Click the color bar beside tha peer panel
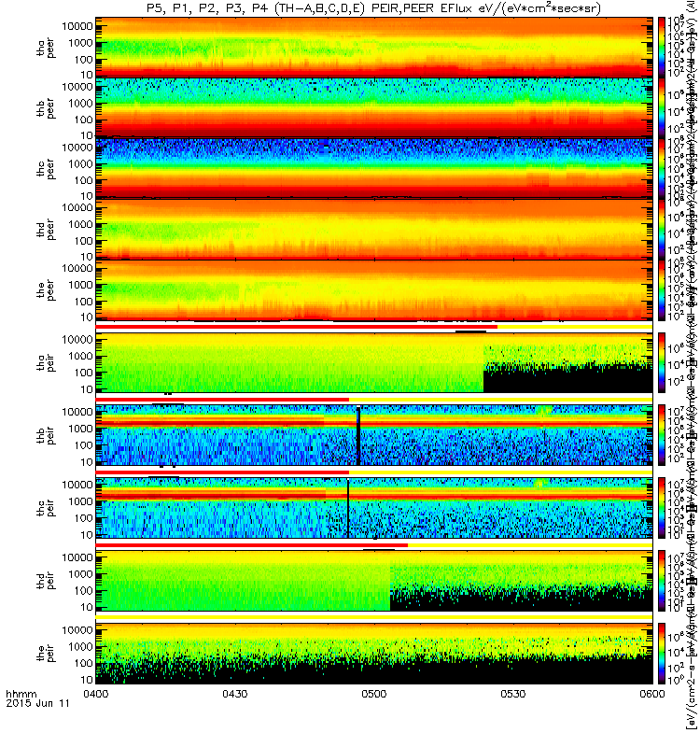Viewport: 700px width, 747px height. pos(662,48)
